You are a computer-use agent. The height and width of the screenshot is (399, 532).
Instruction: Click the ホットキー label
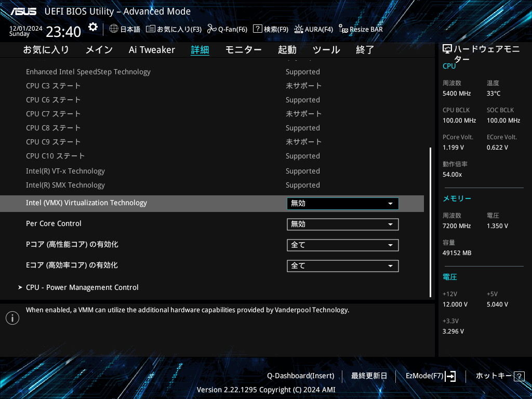tap(494, 376)
